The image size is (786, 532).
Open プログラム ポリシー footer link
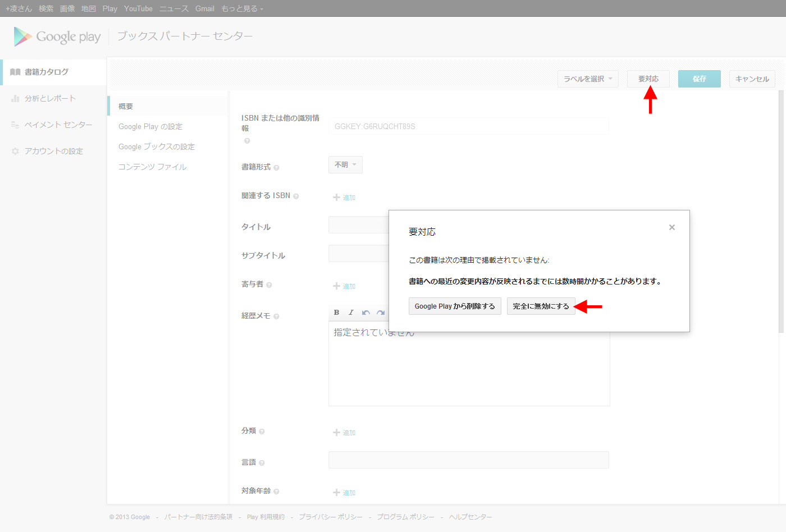point(406,517)
